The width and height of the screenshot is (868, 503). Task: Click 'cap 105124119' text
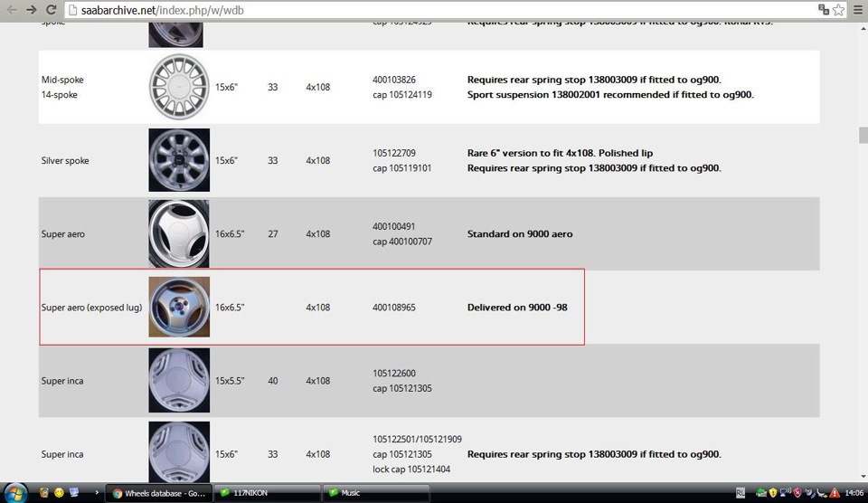point(402,95)
